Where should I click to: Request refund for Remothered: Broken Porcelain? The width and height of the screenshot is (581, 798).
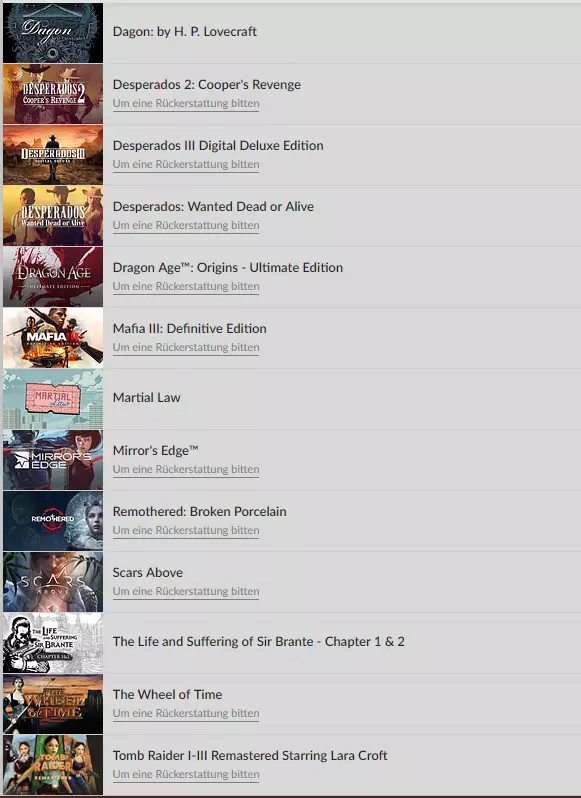click(186, 530)
